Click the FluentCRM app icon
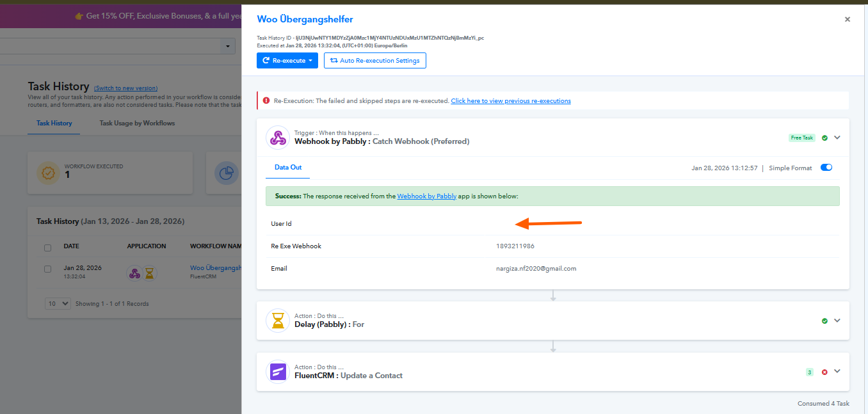Image resolution: width=868 pixels, height=414 pixels. pos(278,372)
